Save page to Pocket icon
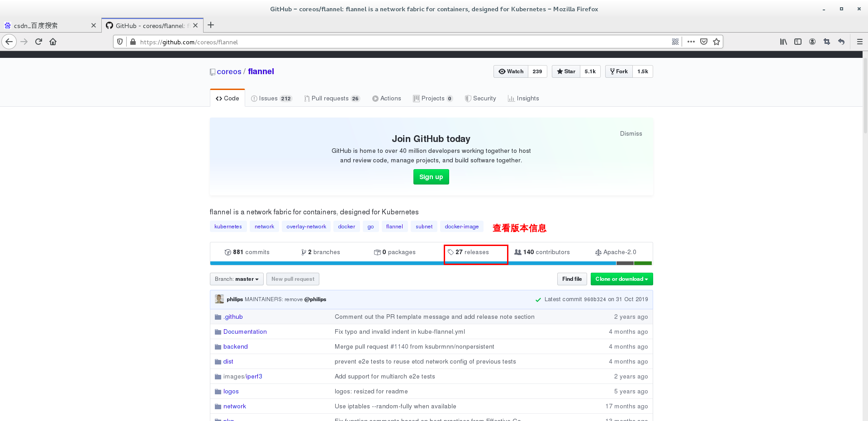The height and width of the screenshot is (421, 868). coord(704,42)
